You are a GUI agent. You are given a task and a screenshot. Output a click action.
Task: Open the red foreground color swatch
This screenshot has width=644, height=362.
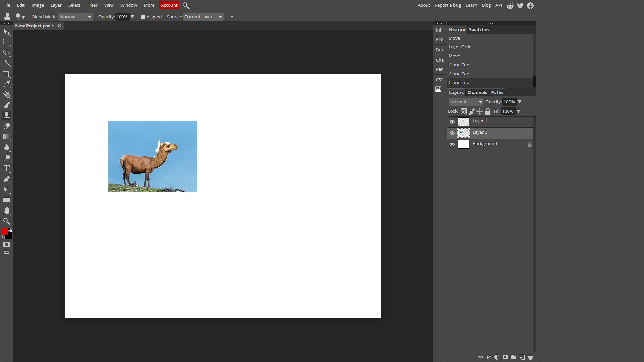pyautogui.click(x=4, y=232)
